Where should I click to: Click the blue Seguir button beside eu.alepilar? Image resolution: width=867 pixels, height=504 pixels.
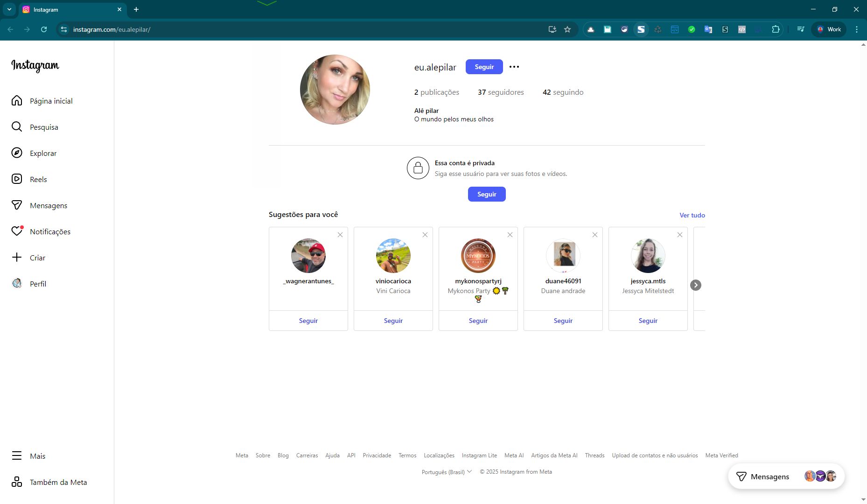(x=484, y=67)
